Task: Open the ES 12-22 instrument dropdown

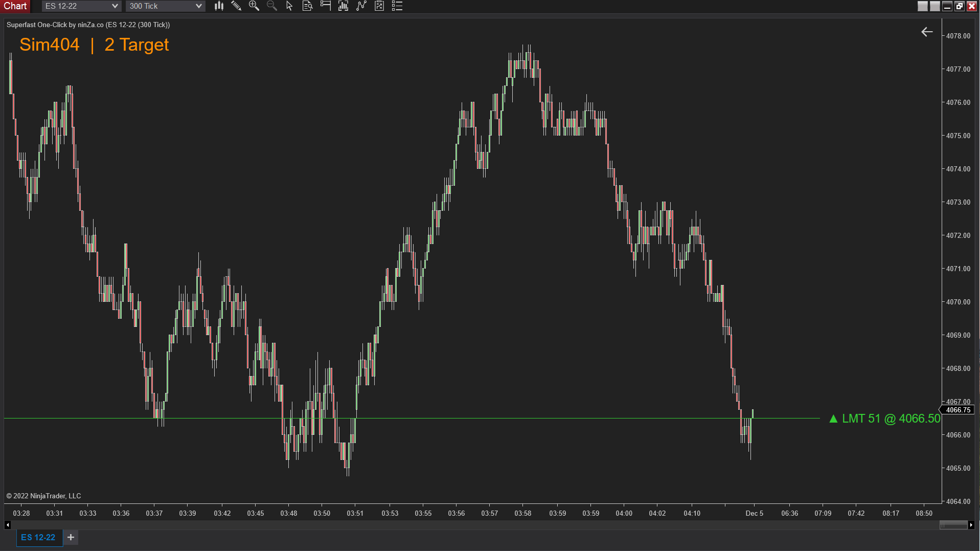Action: pyautogui.click(x=81, y=6)
